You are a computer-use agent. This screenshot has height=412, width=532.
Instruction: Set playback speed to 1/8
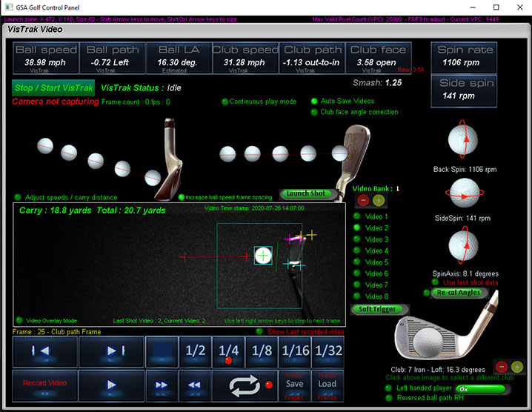(x=262, y=351)
